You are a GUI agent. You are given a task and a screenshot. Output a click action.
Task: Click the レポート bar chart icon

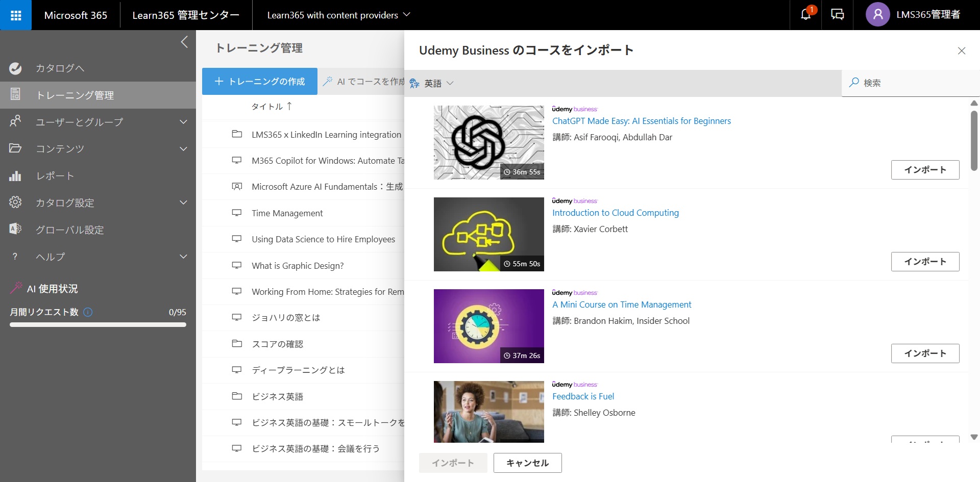click(x=15, y=175)
